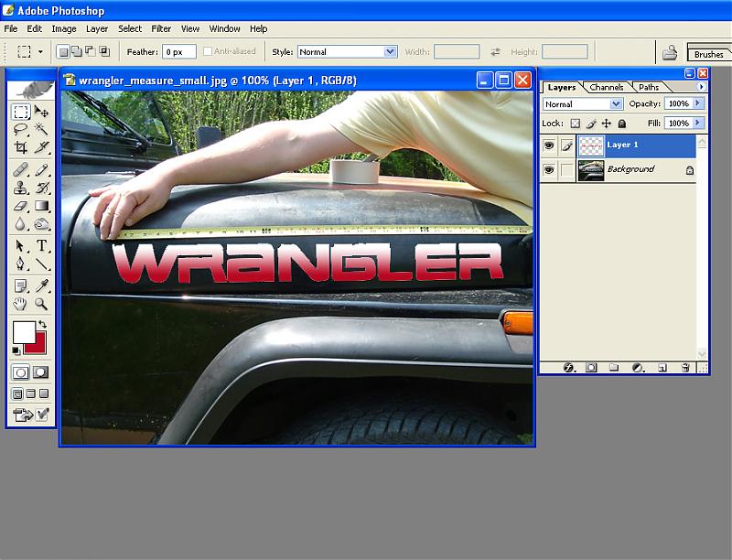
Task: Click the Subtract from Selection button
Action: click(x=90, y=51)
